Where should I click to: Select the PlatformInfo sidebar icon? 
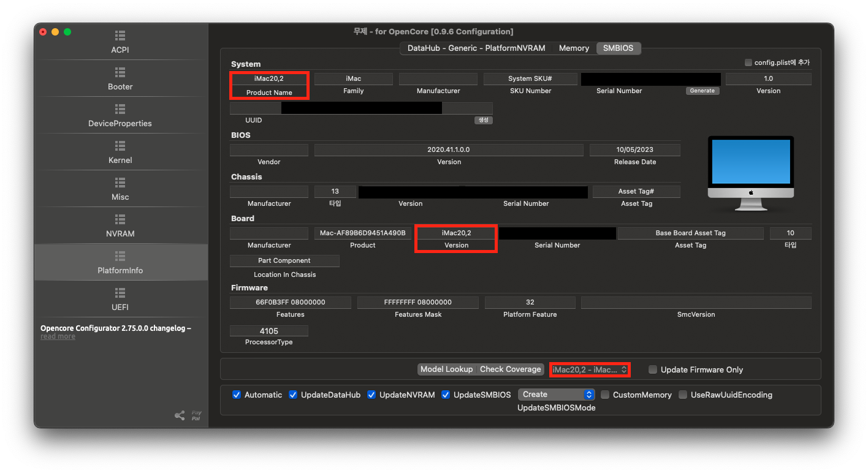tap(120, 256)
